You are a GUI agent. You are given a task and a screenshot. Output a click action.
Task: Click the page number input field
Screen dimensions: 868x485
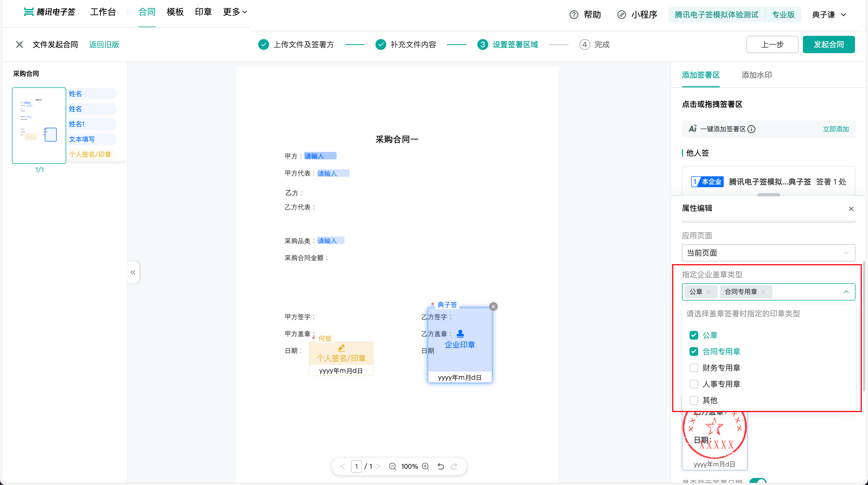356,467
